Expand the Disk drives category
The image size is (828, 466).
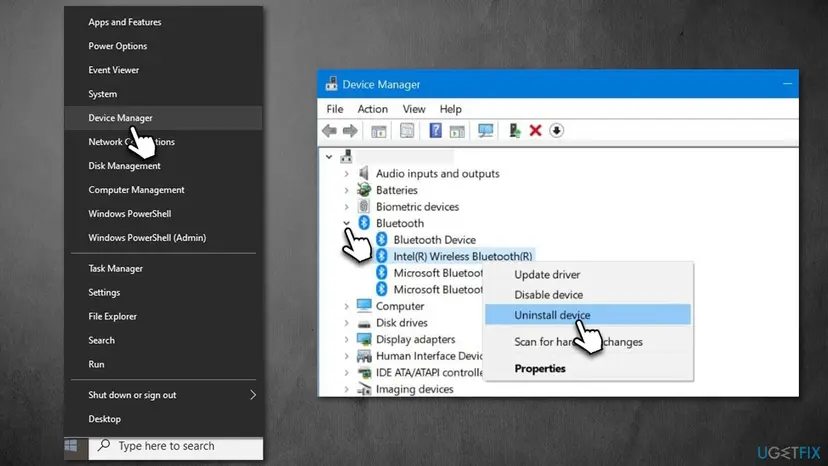[x=346, y=323]
